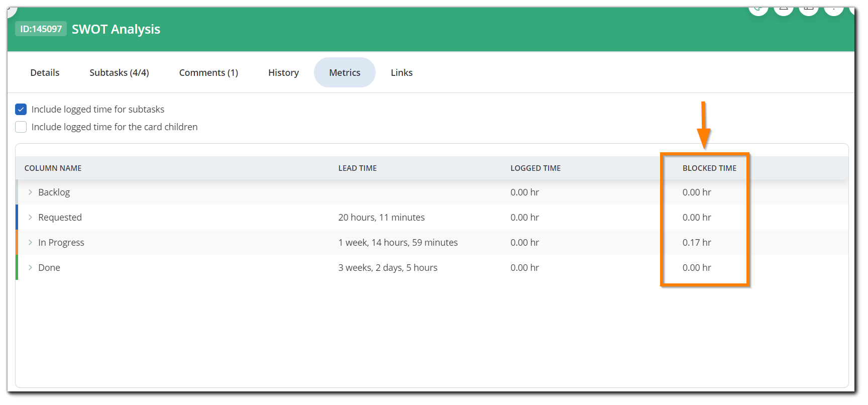Select the Requested row label
Image resolution: width=868 pixels, height=405 pixels.
60,217
